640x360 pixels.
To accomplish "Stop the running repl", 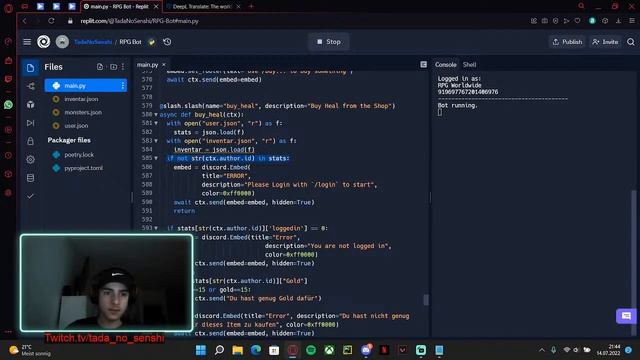I will (329, 42).
